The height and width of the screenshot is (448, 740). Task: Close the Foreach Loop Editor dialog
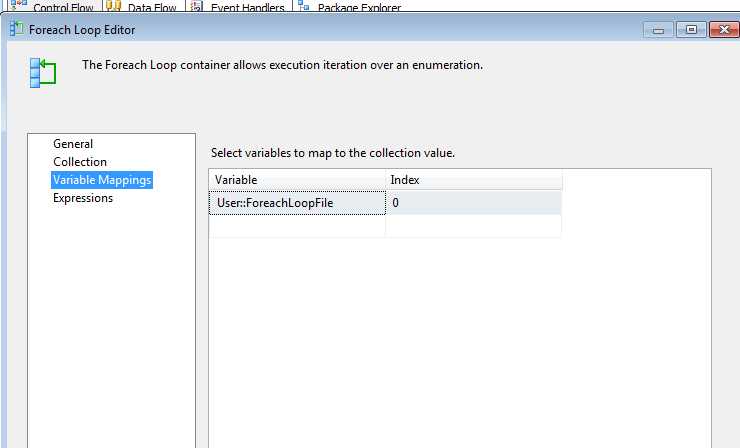tap(724, 30)
